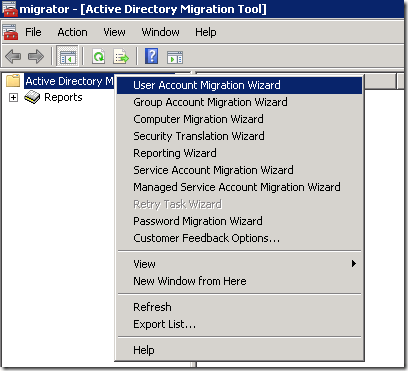
Task: Expand the Reports tree node
Action: pyautogui.click(x=13, y=97)
